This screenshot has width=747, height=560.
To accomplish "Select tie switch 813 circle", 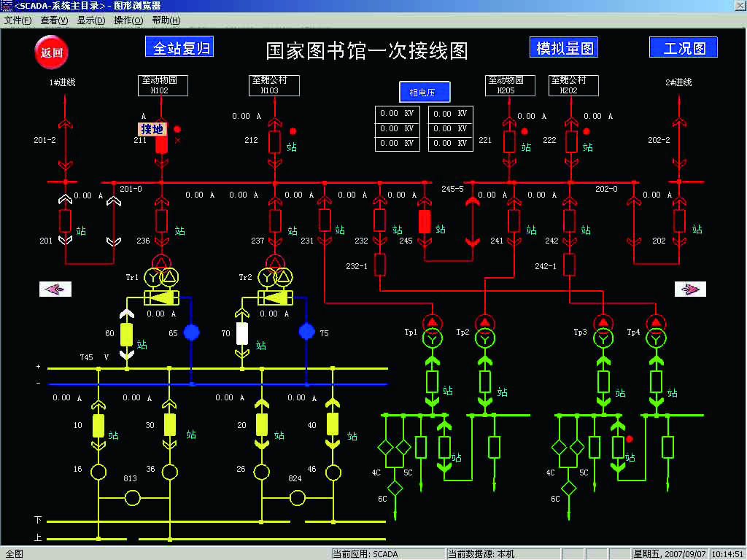I will 133,498.
